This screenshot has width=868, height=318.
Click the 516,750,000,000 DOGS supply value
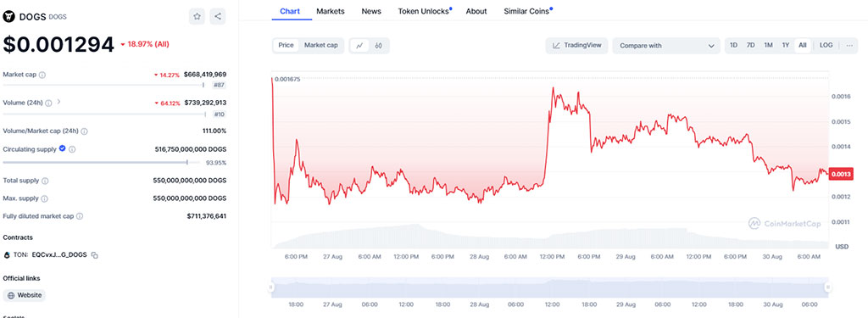pyautogui.click(x=191, y=149)
